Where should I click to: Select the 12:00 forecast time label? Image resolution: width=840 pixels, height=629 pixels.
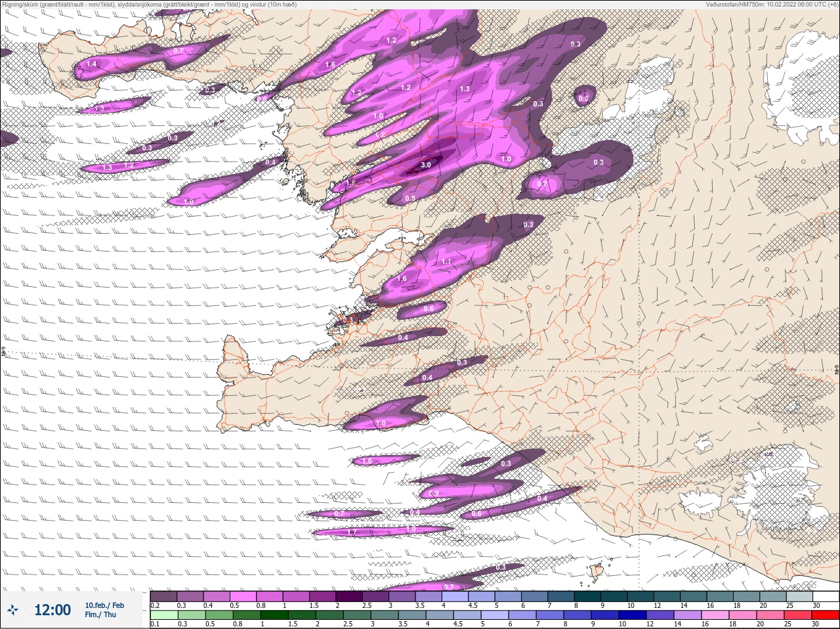[x=52, y=611]
